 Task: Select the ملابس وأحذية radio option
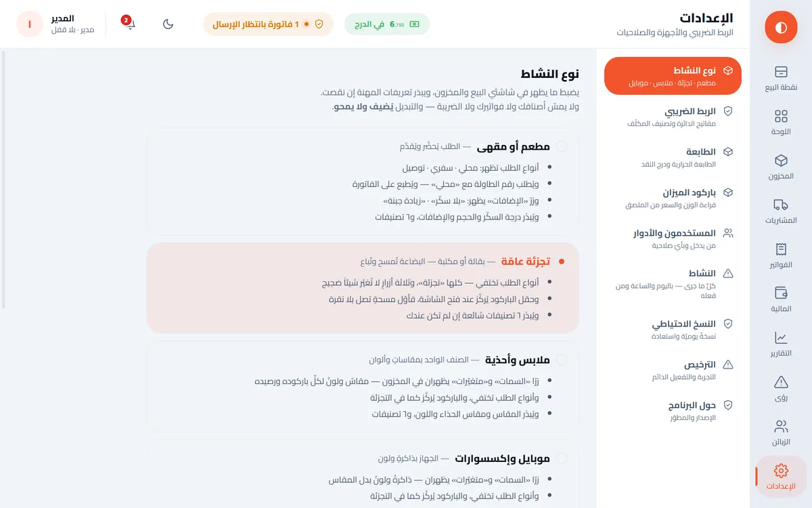pyautogui.click(x=562, y=360)
